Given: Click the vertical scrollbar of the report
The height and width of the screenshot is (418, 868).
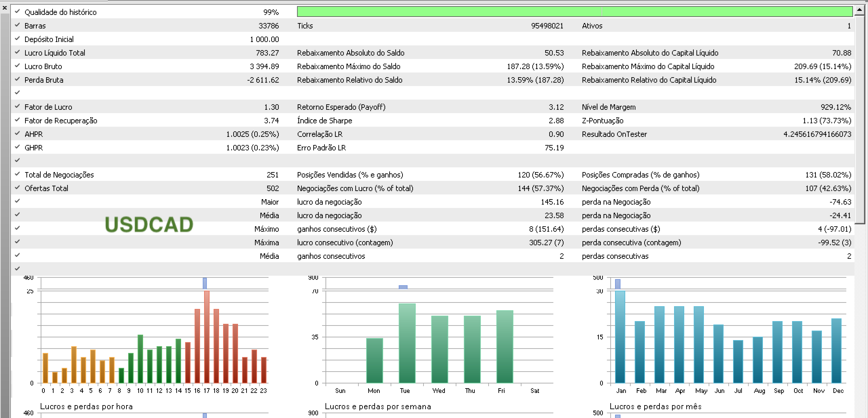Looking at the screenshot, I should [860, 115].
